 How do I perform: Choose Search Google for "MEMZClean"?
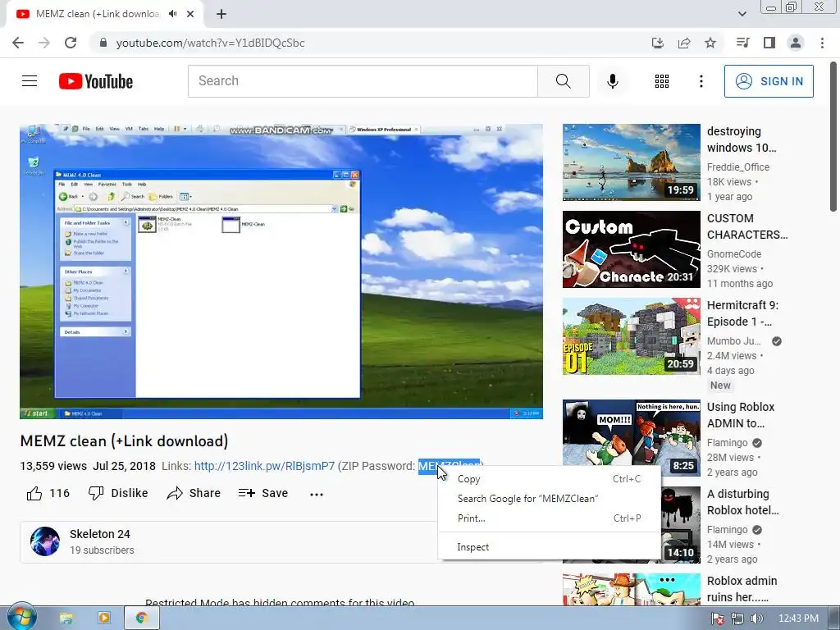tap(549, 499)
